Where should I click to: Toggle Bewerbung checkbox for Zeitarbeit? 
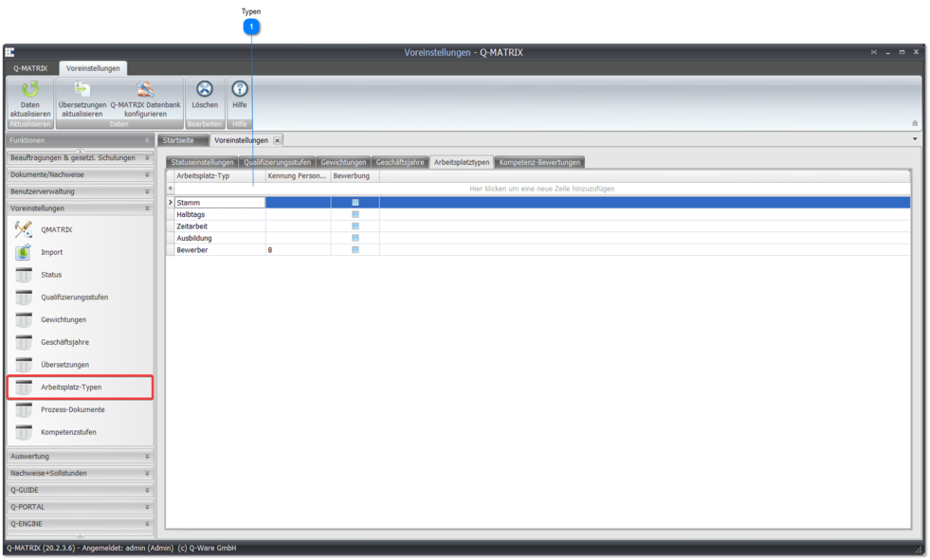pos(356,226)
